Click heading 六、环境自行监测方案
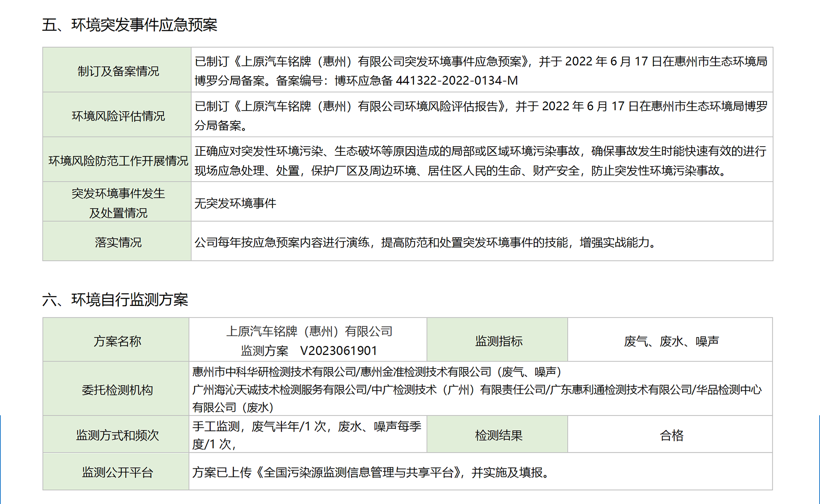This screenshot has width=820, height=504. click(x=115, y=300)
